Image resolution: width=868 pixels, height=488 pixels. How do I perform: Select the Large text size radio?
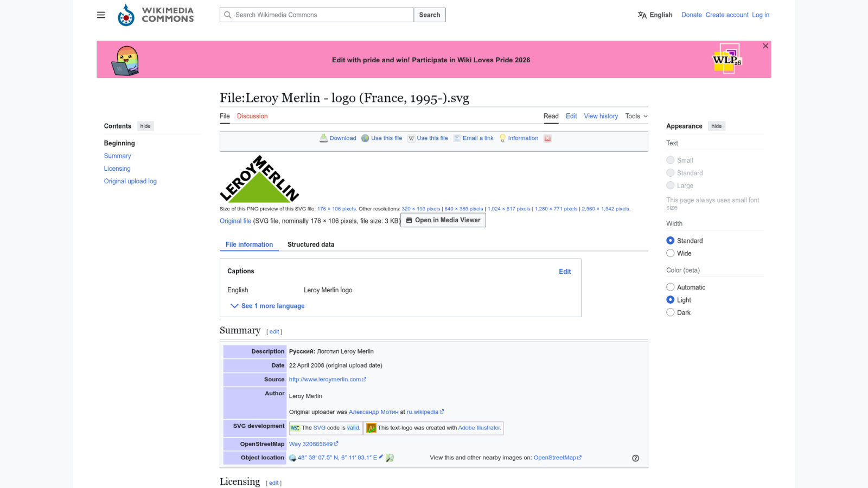(x=670, y=185)
